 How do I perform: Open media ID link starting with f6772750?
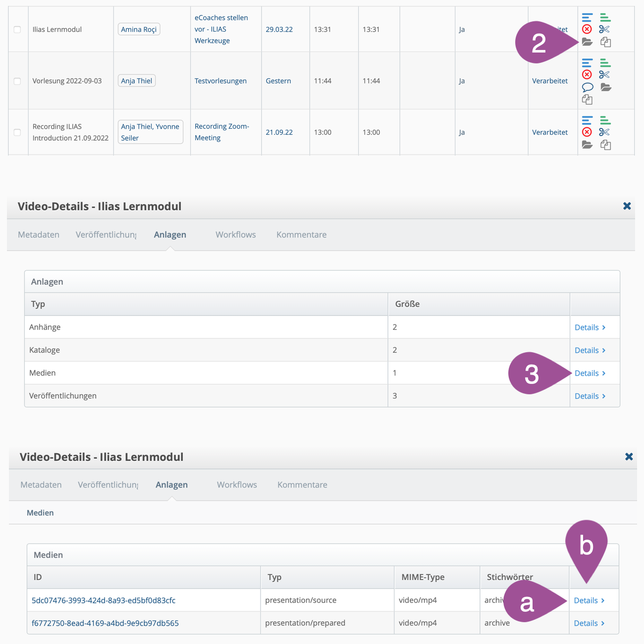(105, 623)
